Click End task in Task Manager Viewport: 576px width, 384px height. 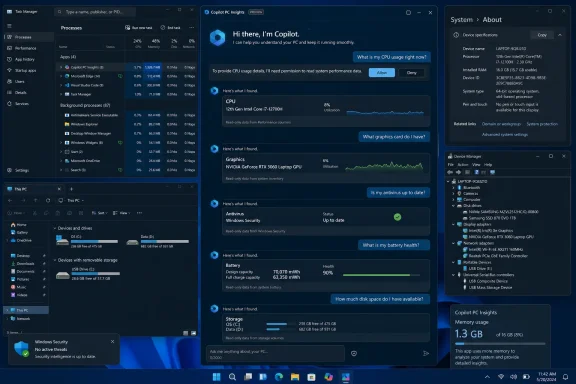click(x=170, y=28)
